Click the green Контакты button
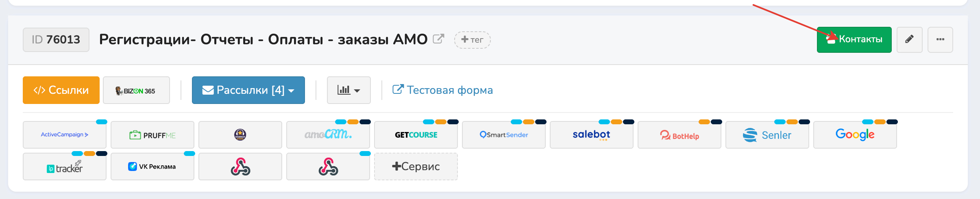 tap(854, 40)
